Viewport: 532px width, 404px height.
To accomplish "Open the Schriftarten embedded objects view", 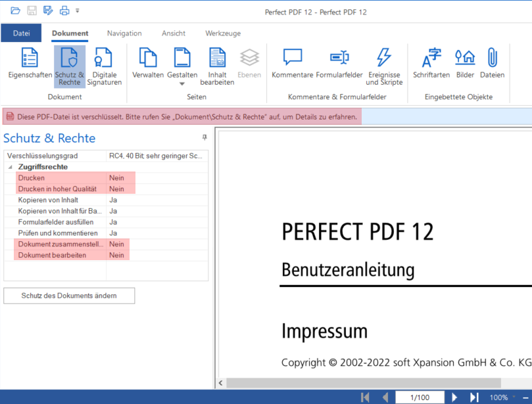I will (431, 62).
